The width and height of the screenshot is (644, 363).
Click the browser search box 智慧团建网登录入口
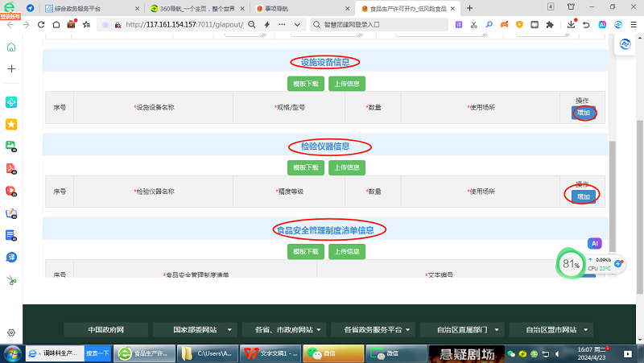378,25
